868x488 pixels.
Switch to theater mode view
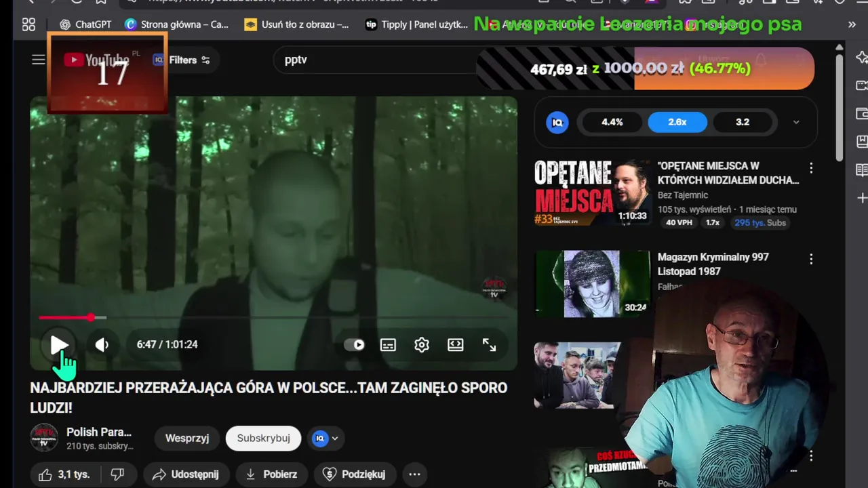456,344
